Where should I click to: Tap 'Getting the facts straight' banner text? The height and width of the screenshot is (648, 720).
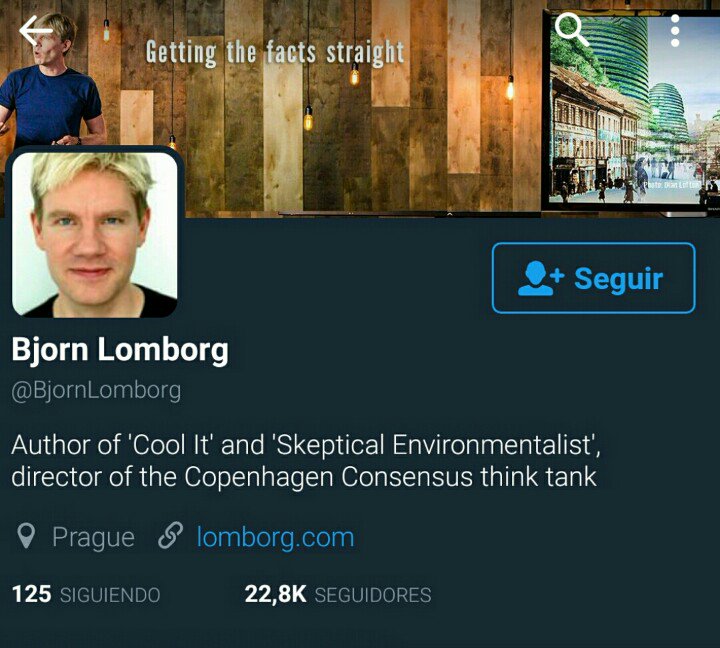pos(275,53)
